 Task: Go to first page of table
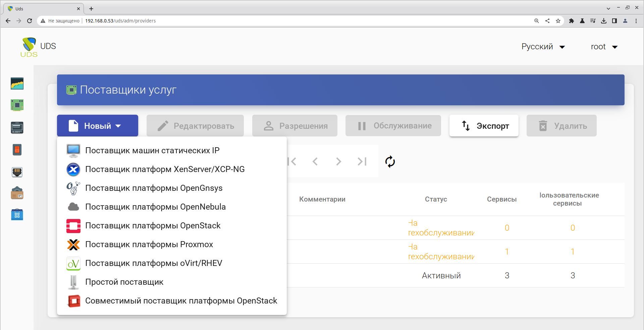coord(292,162)
